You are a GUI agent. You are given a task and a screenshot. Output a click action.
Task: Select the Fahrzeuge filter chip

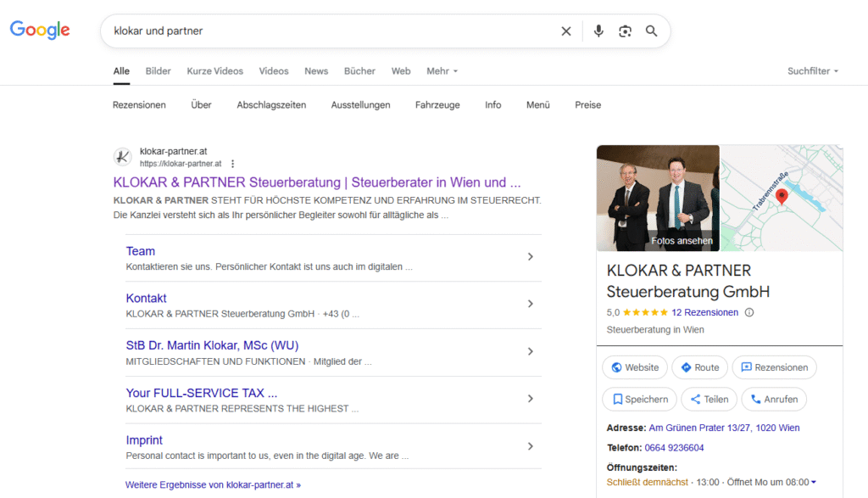tap(437, 104)
